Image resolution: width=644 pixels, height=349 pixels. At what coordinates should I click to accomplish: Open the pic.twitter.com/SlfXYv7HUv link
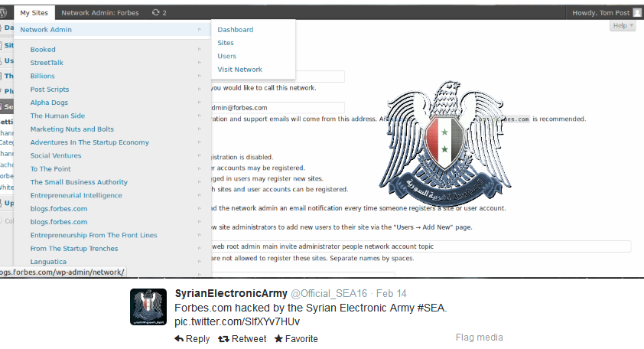point(237,321)
